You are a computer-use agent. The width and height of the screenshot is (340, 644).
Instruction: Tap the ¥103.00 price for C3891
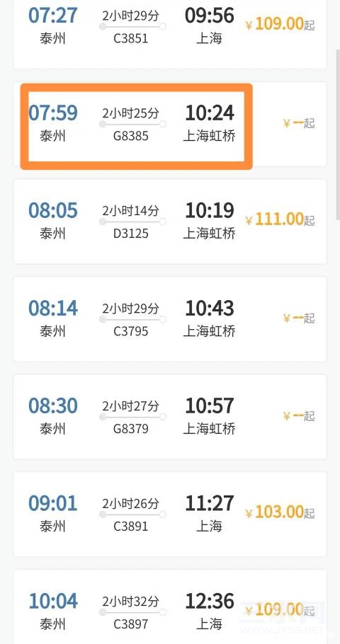pos(280,512)
